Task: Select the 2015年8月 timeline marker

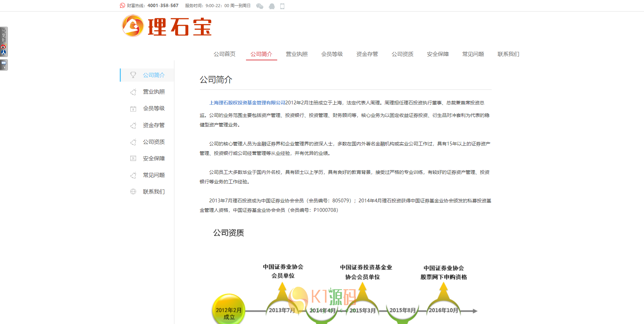Action: 403,310
